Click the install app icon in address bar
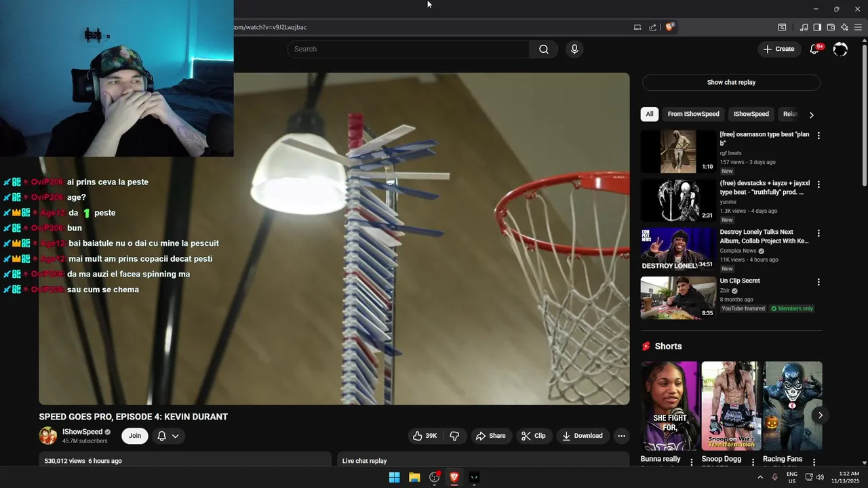The width and height of the screenshot is (868, 488). tap(637, 27)
